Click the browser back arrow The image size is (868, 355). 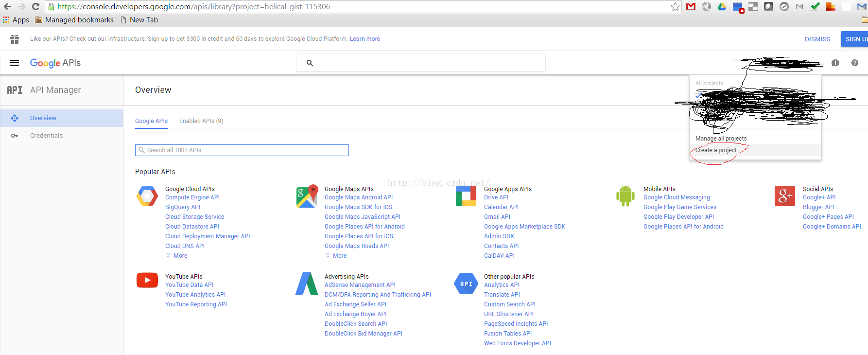click(x=7, y=6)
